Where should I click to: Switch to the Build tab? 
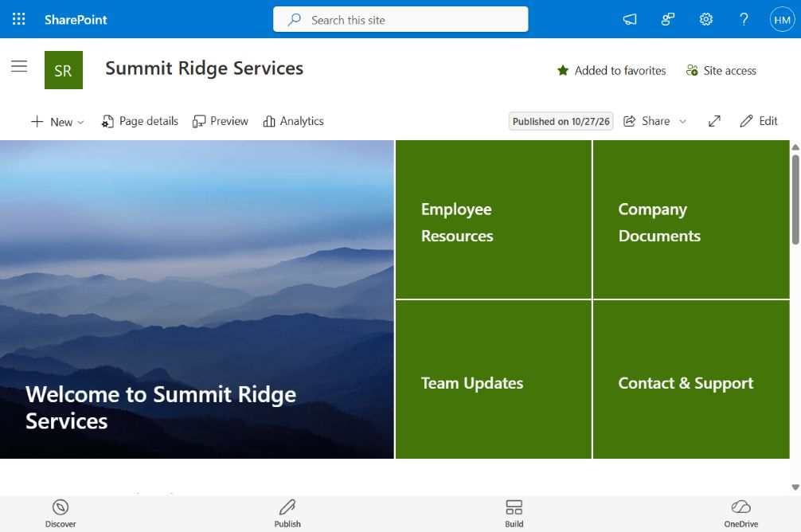[x=514, y=514]
